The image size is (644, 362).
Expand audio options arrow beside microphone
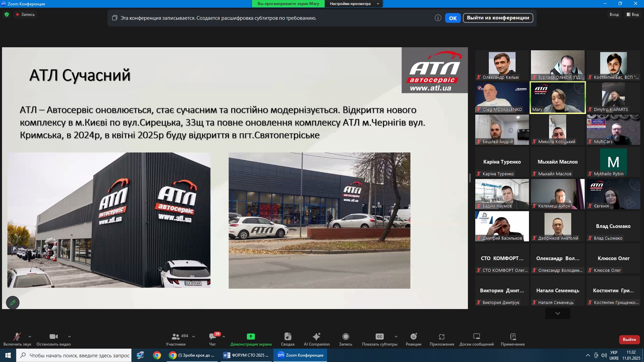[30, 337]
